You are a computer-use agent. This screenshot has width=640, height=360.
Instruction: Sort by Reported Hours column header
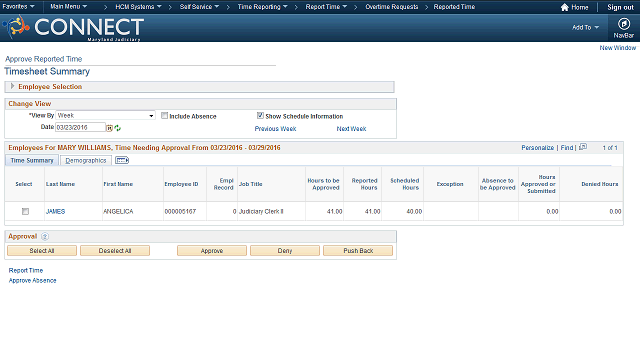(x=364, y=184)
